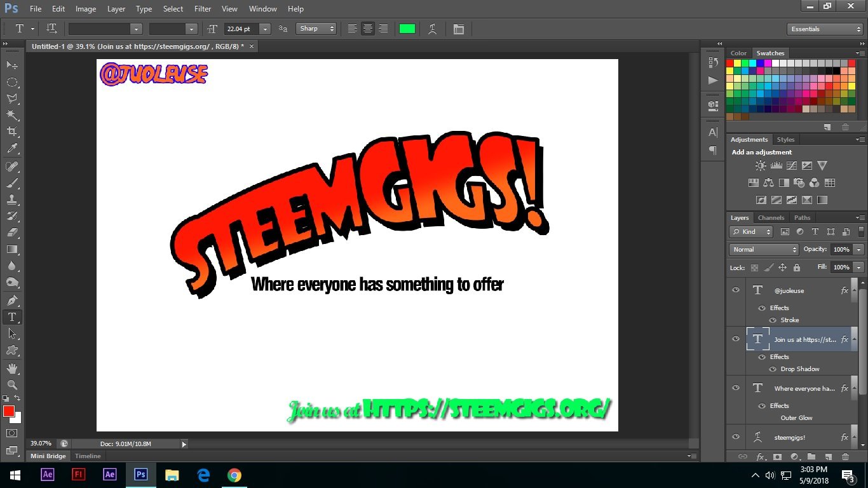Select the Horizontal Type tool
Image resolution: width=868 pixels, height=488 pixels.
click(x=12, y=316)
